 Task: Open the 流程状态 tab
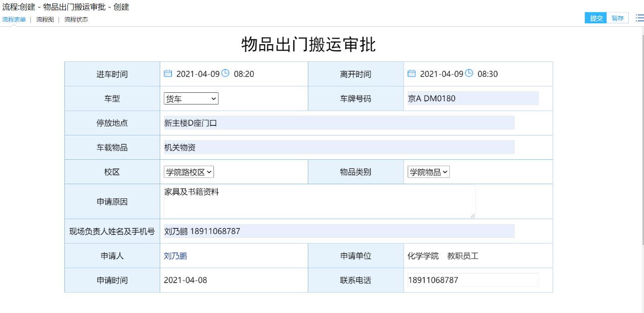click(x=76, y=19)
